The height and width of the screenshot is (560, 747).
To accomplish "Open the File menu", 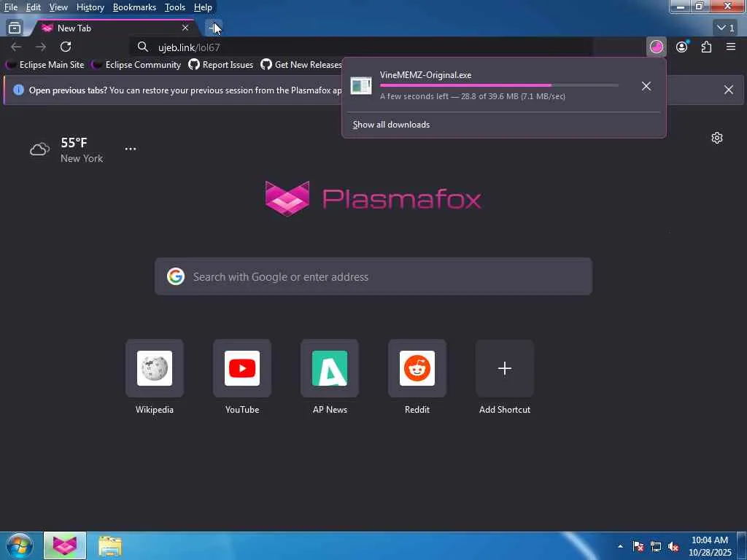I will (11, 7).
